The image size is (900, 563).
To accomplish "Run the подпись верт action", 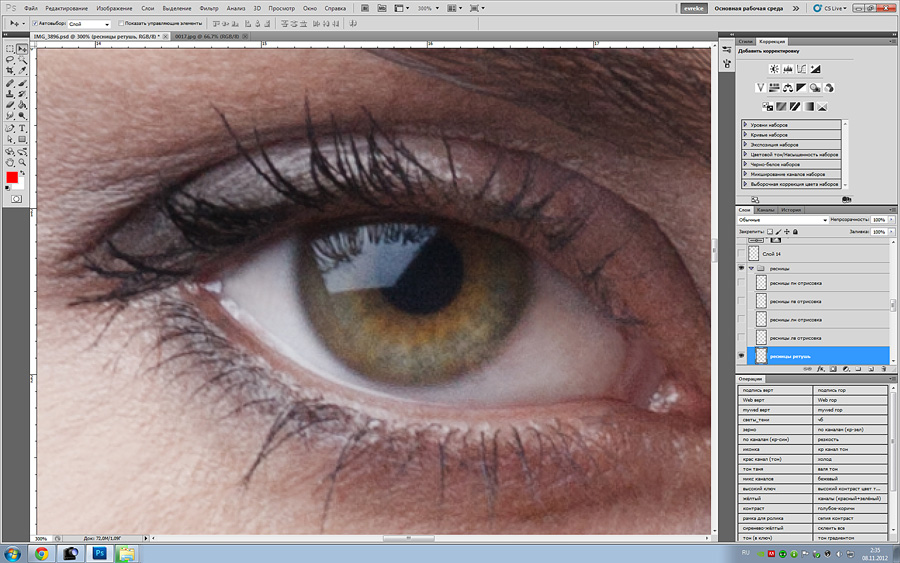I will pos(775,390).
